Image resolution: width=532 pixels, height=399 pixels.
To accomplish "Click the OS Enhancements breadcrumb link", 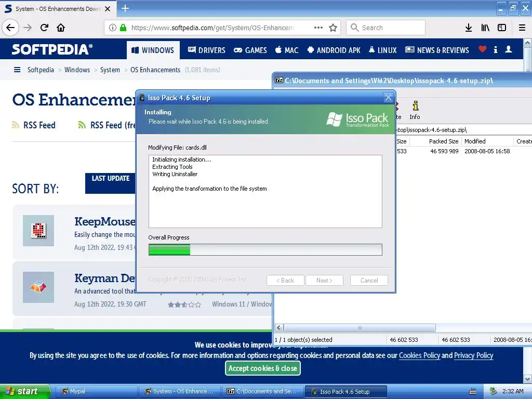I will tap(155, 70).
